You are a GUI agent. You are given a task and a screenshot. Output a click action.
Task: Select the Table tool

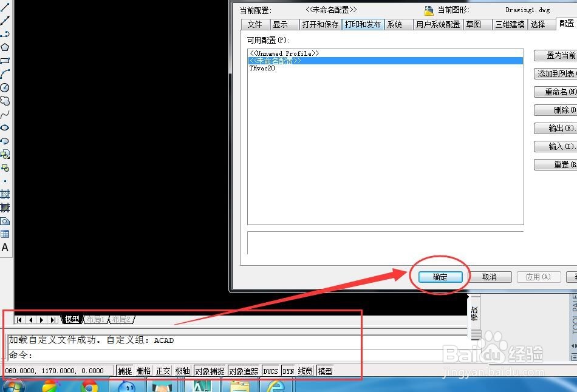coord(5,234)
